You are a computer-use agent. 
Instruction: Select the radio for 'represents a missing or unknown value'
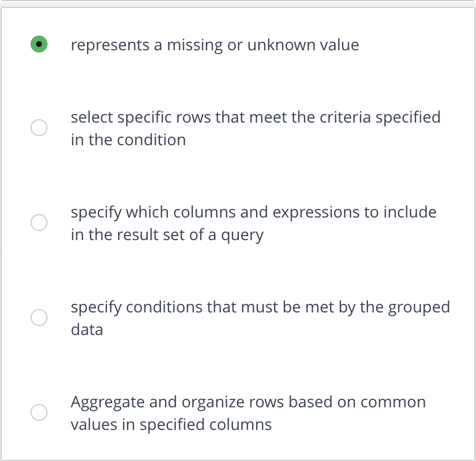click(38, 44)
